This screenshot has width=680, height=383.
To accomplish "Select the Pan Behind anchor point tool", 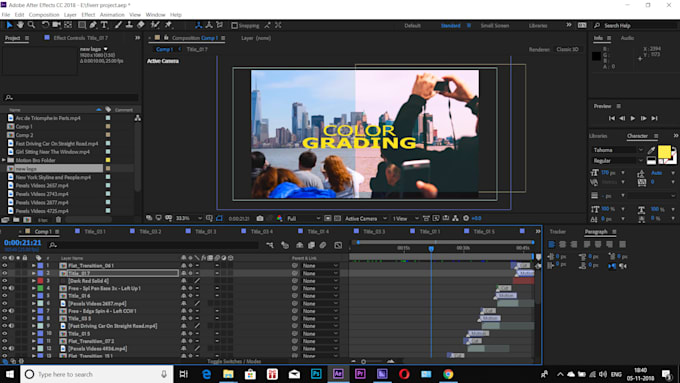I will (68, 25).
